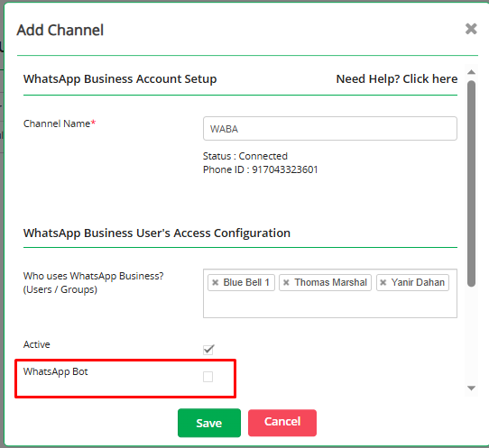This screenshot has height=448, width=489.
Task: Open Need Help? Click here link
Action: coord(397,78)
